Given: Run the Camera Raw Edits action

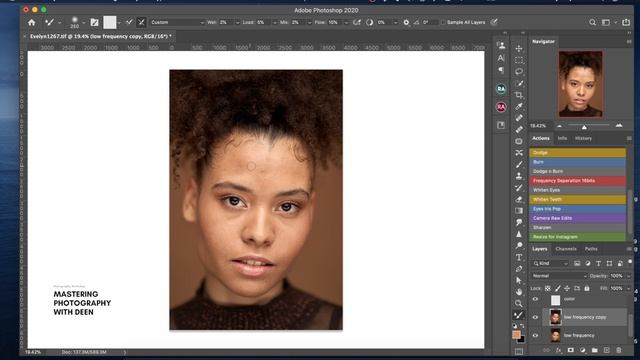Looking at the screenshot, I should click(577, 218).
